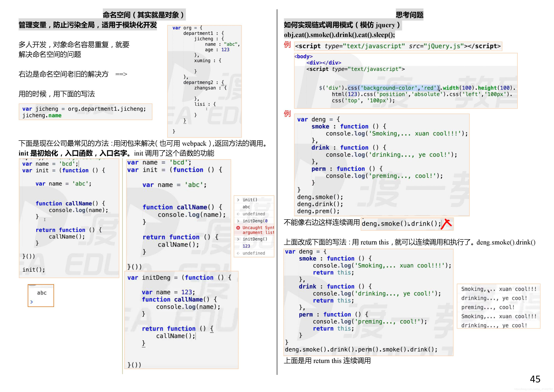The image size is (554, 392).
Task: Click code line jicheng.name
Action: 42,115
